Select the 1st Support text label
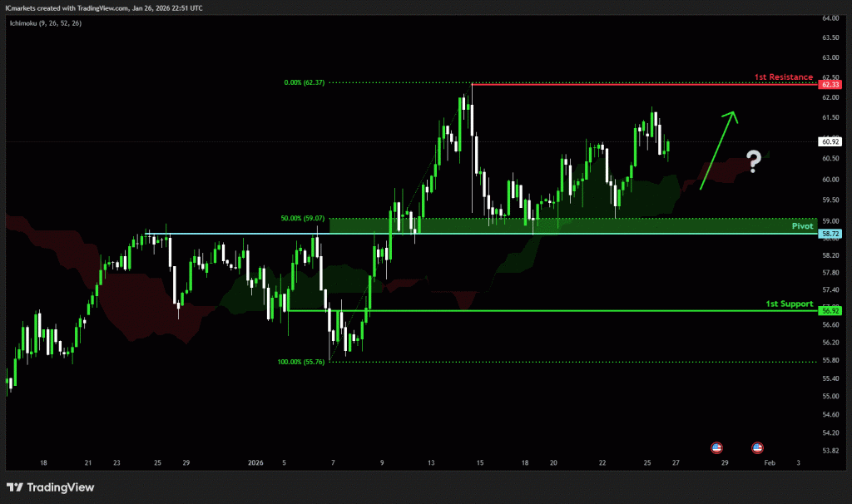Screen dimensions: 852x504 point(789,304)
